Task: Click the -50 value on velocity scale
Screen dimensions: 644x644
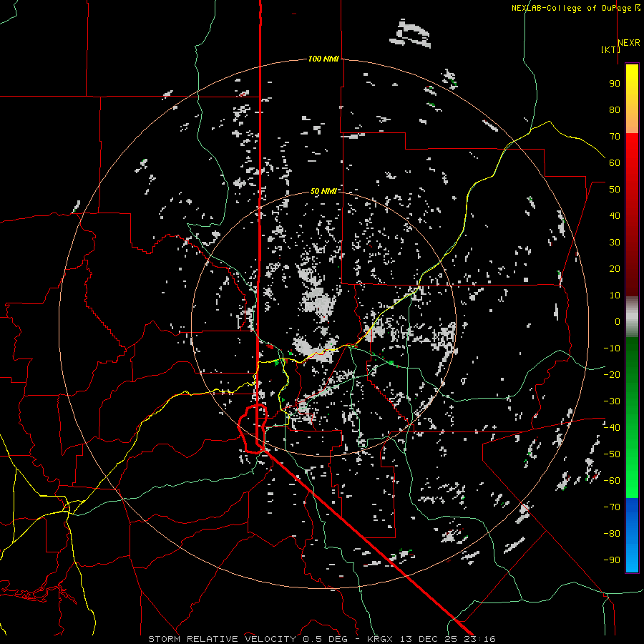Action: click(612, 454)
